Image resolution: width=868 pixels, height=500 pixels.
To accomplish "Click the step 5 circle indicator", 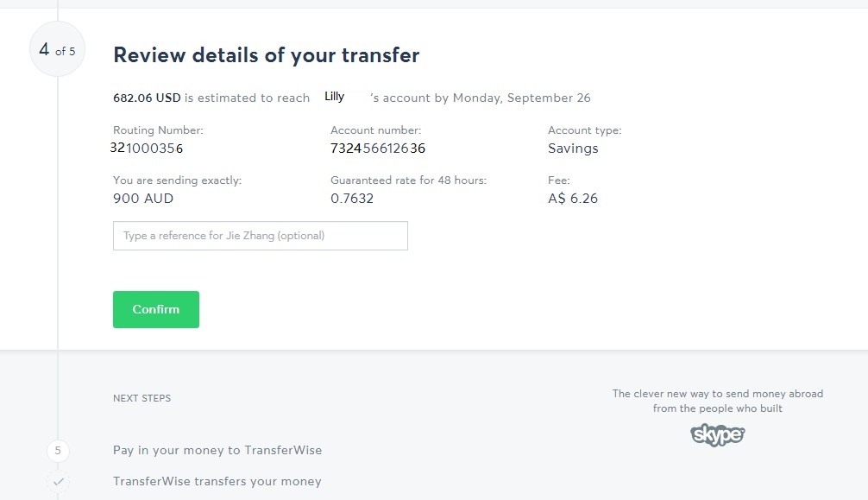I will coord(58,451).
